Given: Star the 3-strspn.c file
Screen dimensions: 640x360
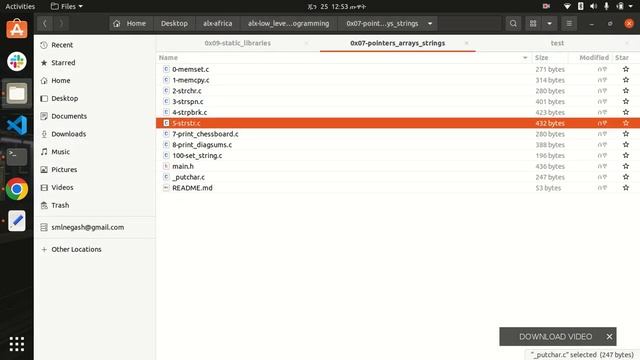Looking at the screenshot, I should pos(626,102).
